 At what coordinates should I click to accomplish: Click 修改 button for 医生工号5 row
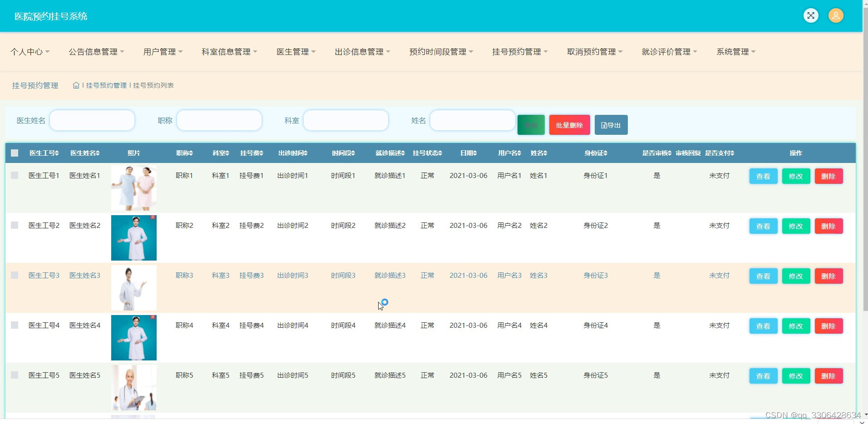(796, 376)
